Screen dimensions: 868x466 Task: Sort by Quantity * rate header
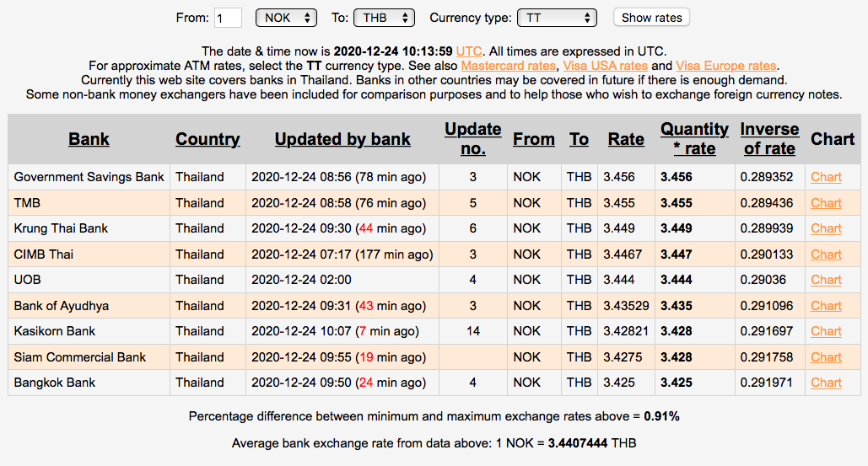(x=694, y=139)
